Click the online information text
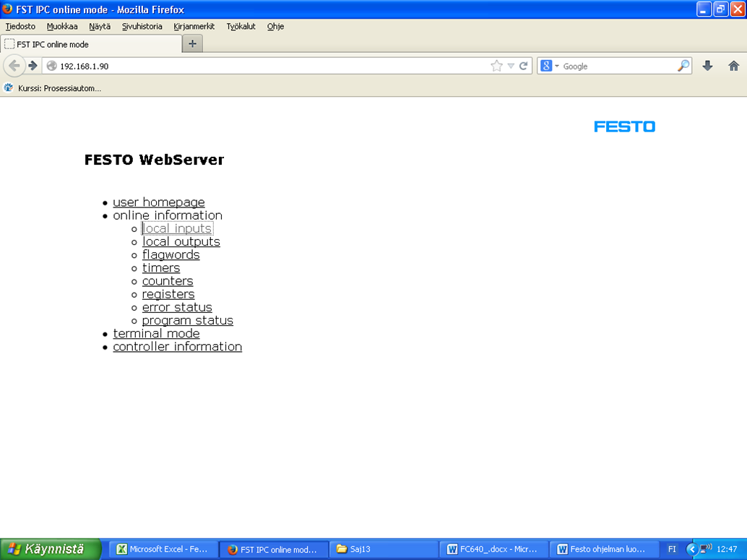Screen dimensions: 747x560 [x=168, y=215]
